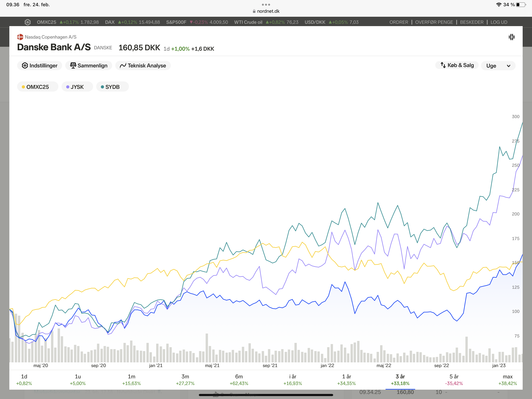
Task: Click the jan '23 date axis label
Action: [499, 365]
